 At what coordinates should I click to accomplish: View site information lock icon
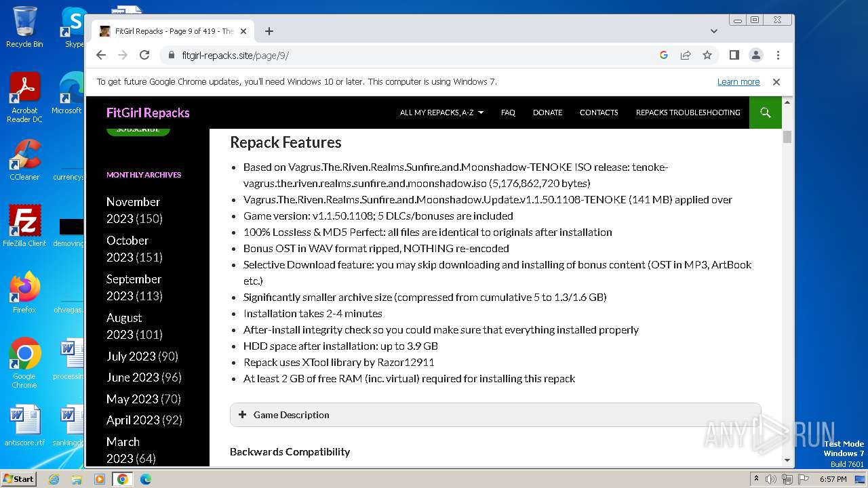click(170, 55)
